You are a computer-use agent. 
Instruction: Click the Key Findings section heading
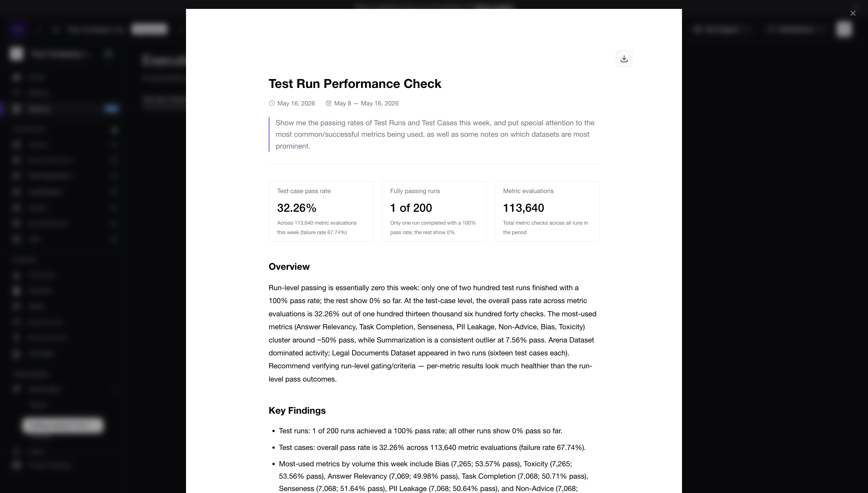(x=297, y=411)
